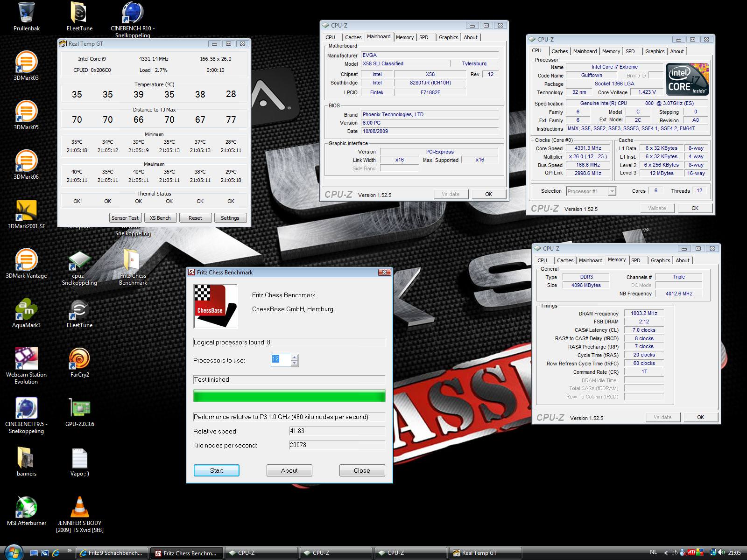This screenshot has height=560, width=747.
Task: Launch the MSI Afterburner icon
Action: pos(26,507)
